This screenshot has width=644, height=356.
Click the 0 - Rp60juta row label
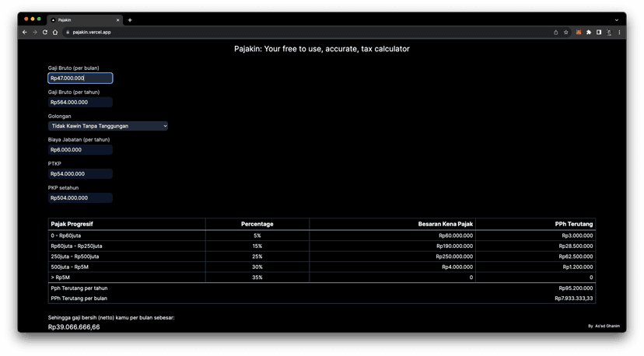coord(65,236)
